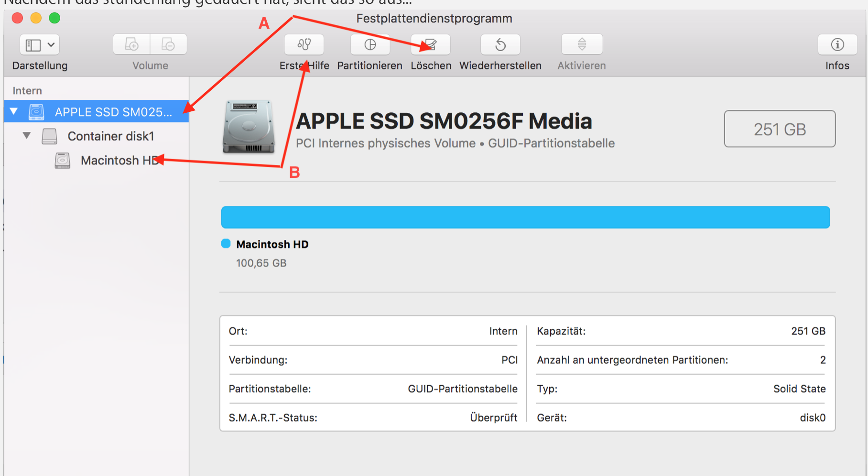
Task: Open the Infos panel icon
Action: (x=837, y=44)
